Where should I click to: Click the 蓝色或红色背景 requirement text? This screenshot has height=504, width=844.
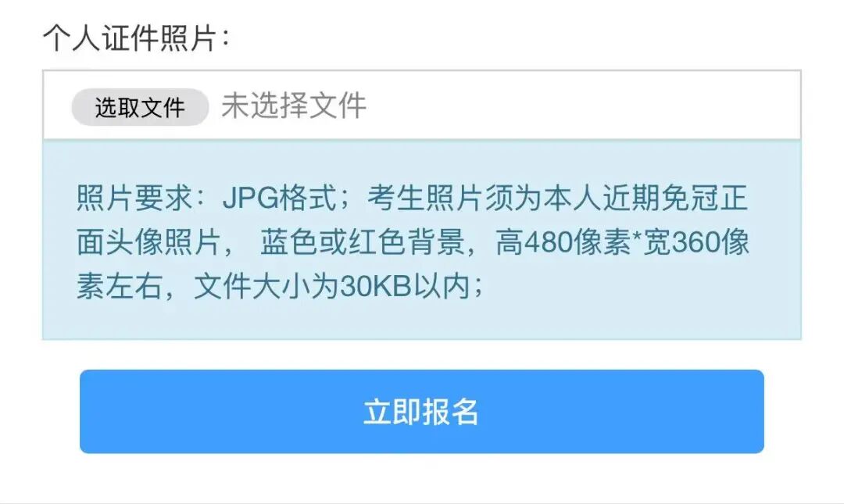tap(363, 241)
